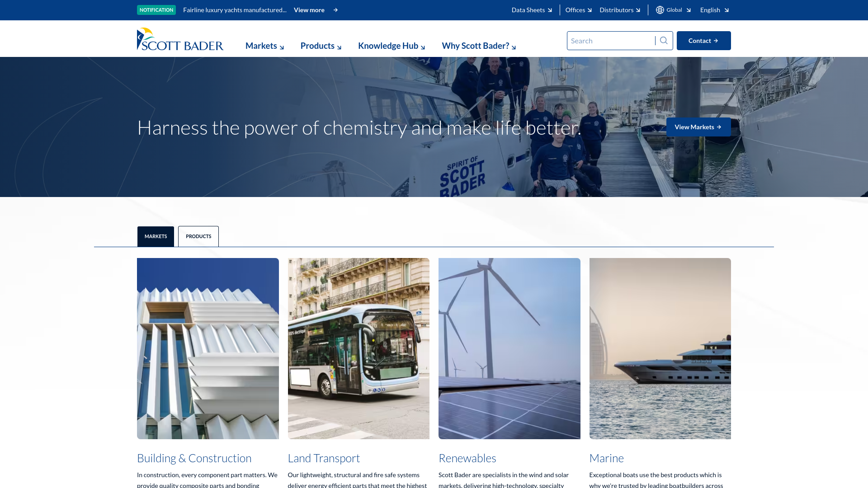Click the arrow next to View more
868x488 pixels.
[x=335, y=10]
